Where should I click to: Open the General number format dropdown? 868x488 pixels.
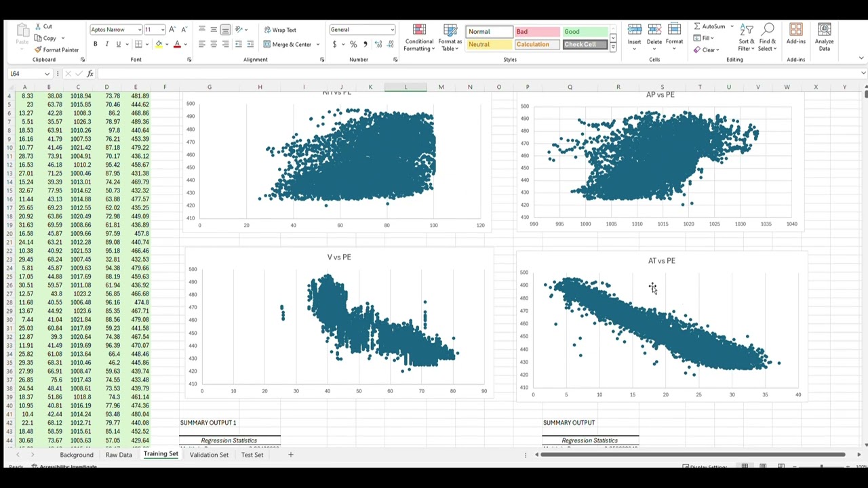click(392, 30)
